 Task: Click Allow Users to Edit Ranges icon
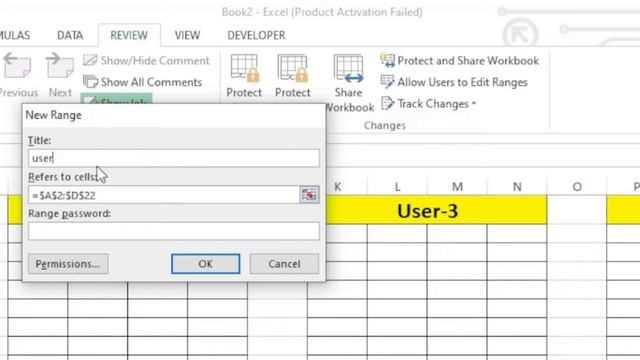(x=387, y=82)
